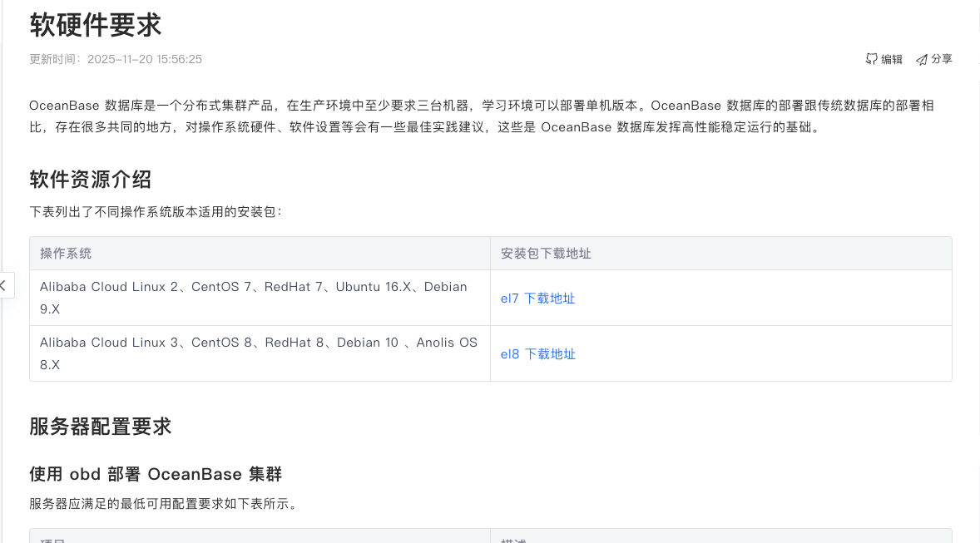Click the 软硬件要求 page title
This screenshot has width=980, height=543.
pos(95,24)
